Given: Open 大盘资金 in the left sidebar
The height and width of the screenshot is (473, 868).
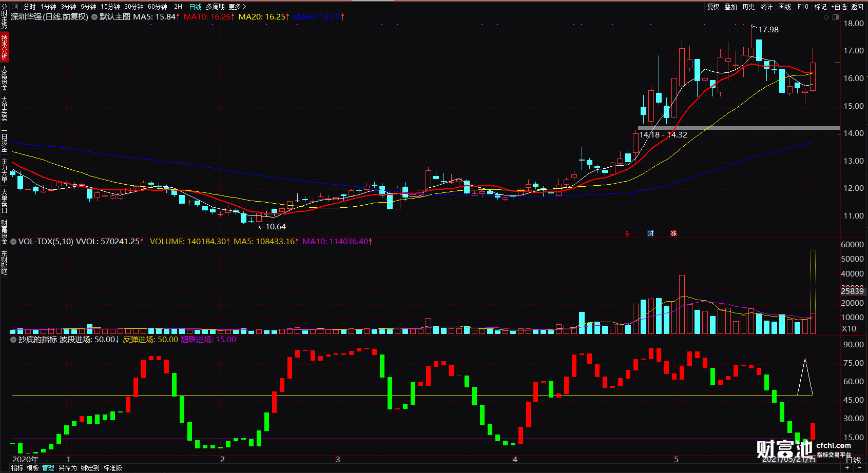Looking at the screenshot, I should 4,78.
